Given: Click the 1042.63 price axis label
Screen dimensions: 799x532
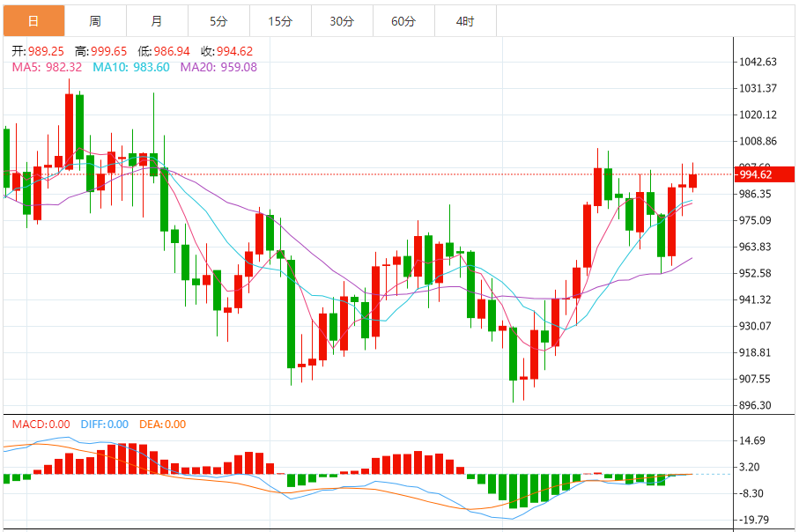Looking at the screenshot, I should [758, 62].
